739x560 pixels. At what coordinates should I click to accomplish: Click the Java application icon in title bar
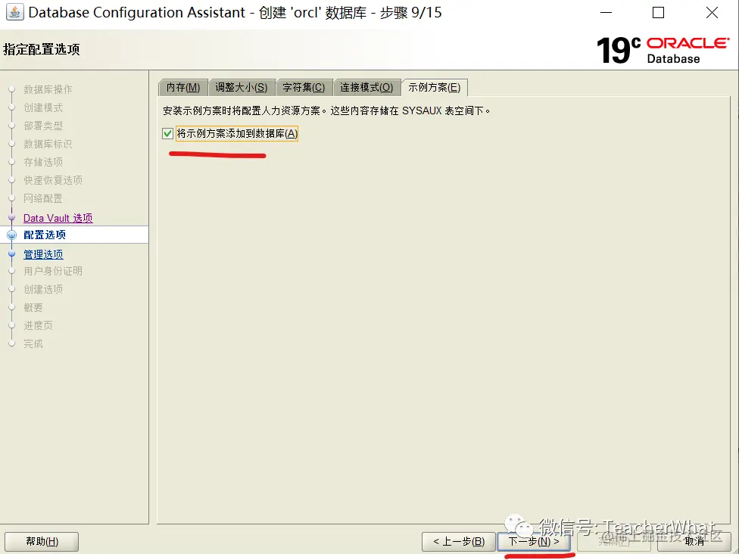(x=14, y=12)
